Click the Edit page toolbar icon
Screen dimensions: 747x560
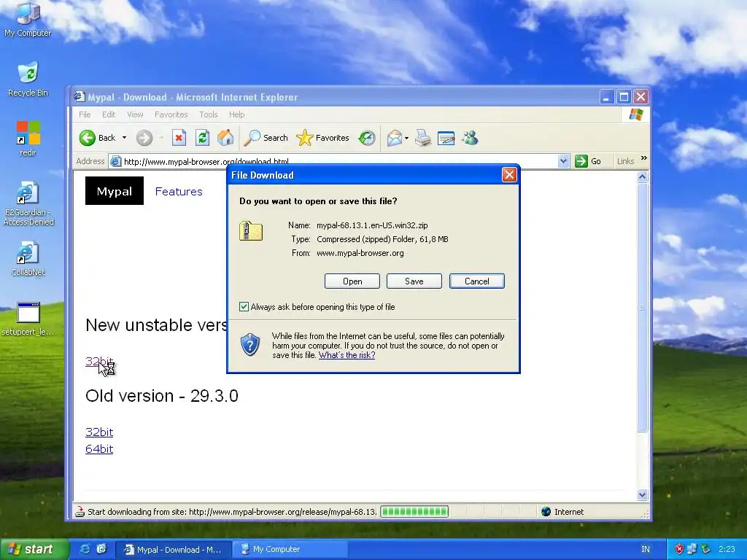[446, 138]
